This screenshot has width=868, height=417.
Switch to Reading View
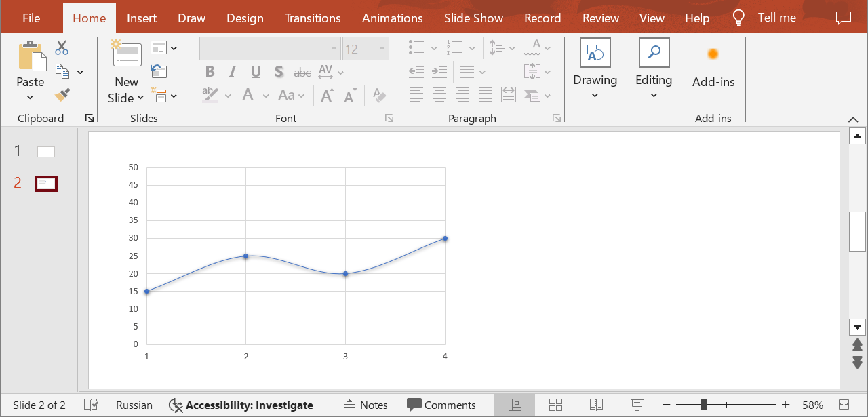596,405
